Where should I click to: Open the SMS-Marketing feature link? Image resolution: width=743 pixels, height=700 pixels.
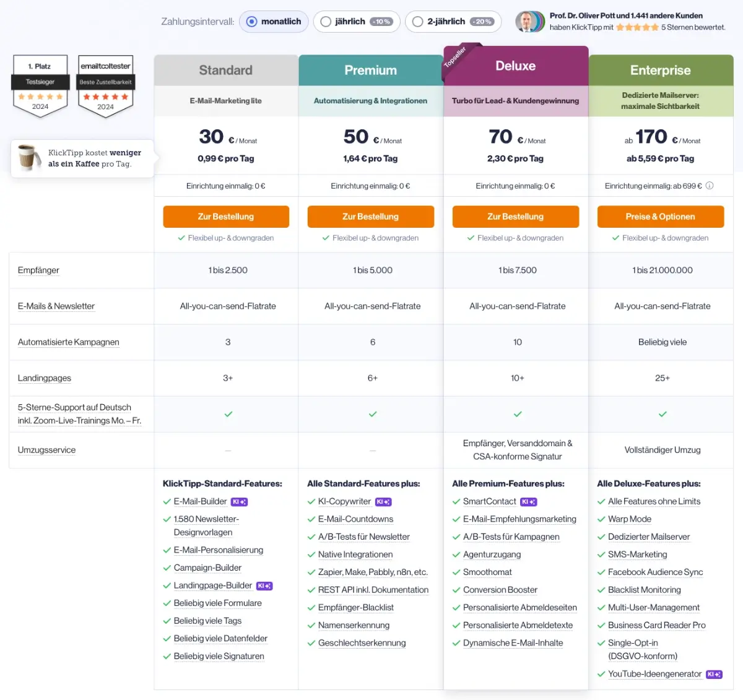click(638, 555)
